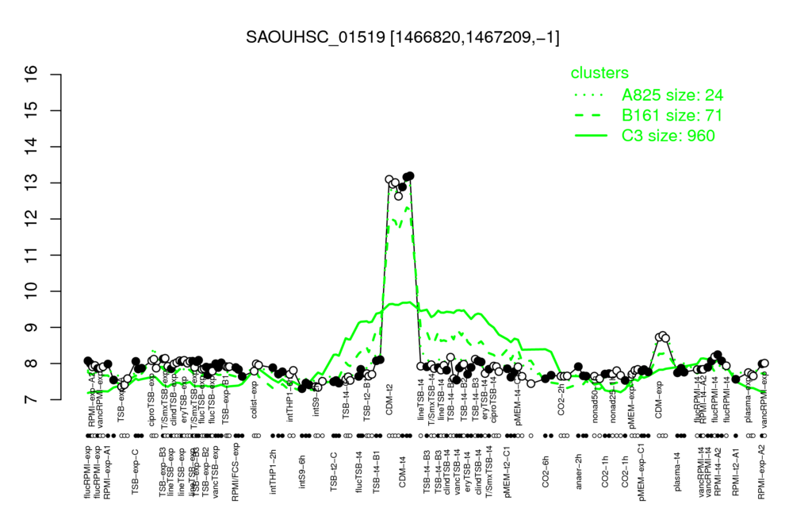Click the 'plasma-t4' condition label
The height and width of the screenshot is (508, 812).
(677, 471)
